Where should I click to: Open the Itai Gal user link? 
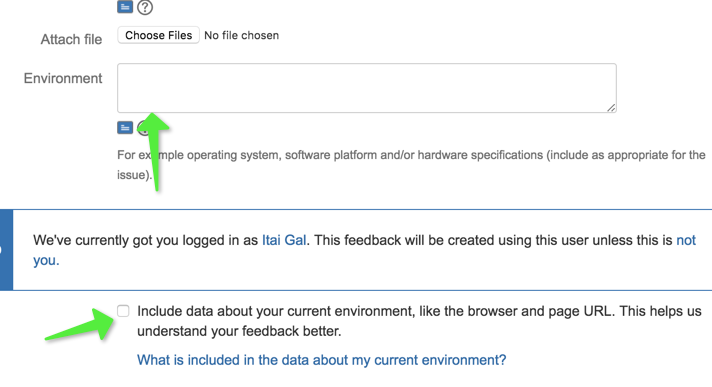click(284, 240)
